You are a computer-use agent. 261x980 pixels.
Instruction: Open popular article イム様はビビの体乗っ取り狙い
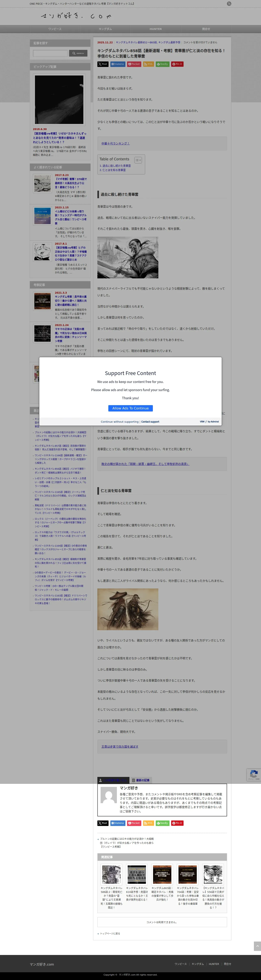click(x=71, y=217)
